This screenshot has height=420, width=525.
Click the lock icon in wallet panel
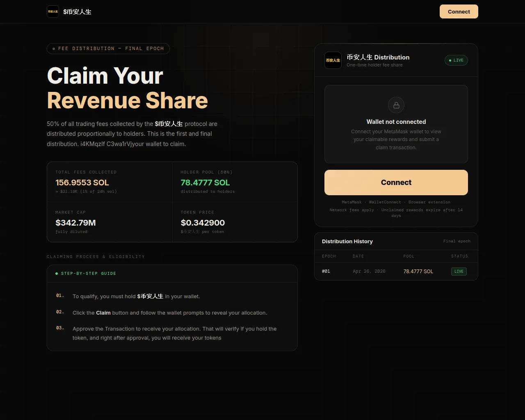tap(396, 105)
